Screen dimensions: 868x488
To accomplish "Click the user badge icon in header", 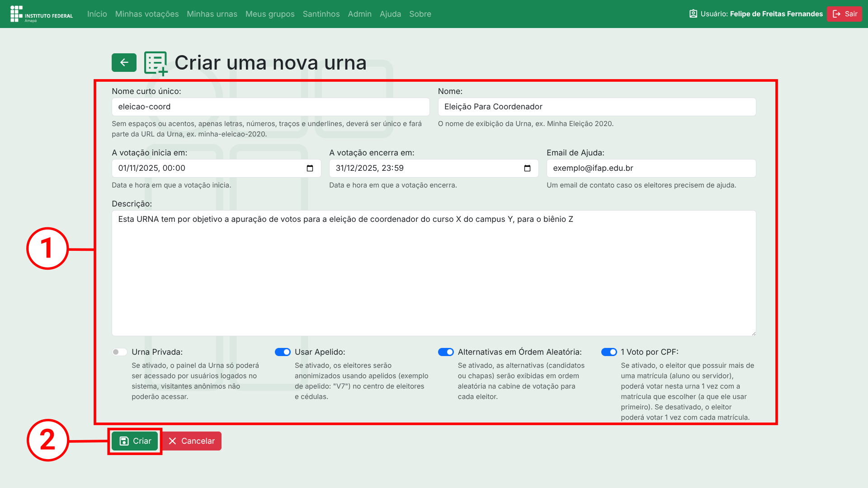I will (x=693, y=14).
